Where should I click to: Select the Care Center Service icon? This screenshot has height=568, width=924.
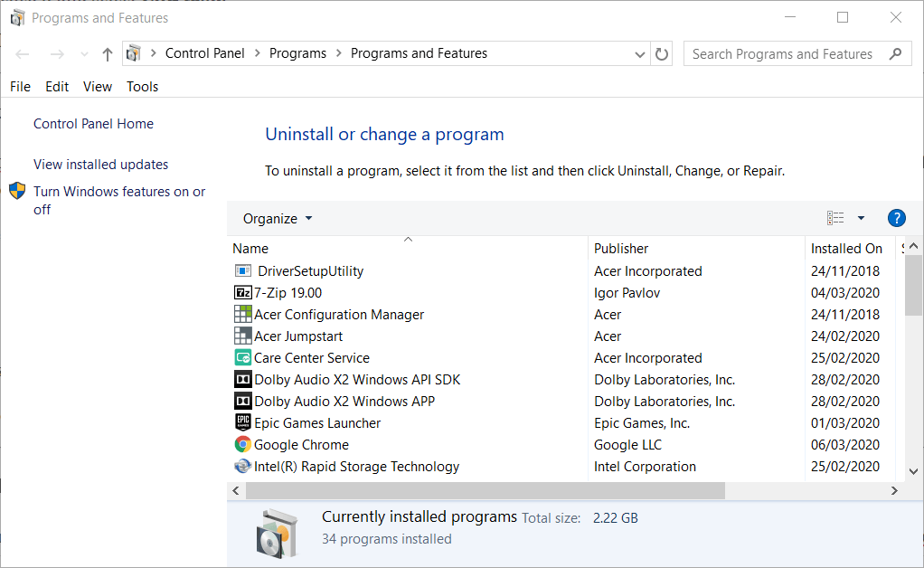pos(242,358)
